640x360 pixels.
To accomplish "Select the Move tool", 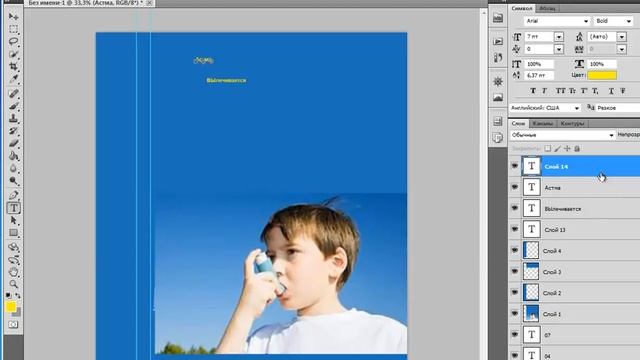I will tap(13, 16).
